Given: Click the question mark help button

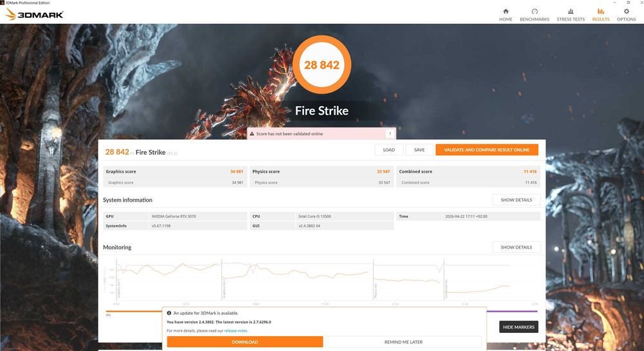Looking at the screenshot, I should coord(390,134).
